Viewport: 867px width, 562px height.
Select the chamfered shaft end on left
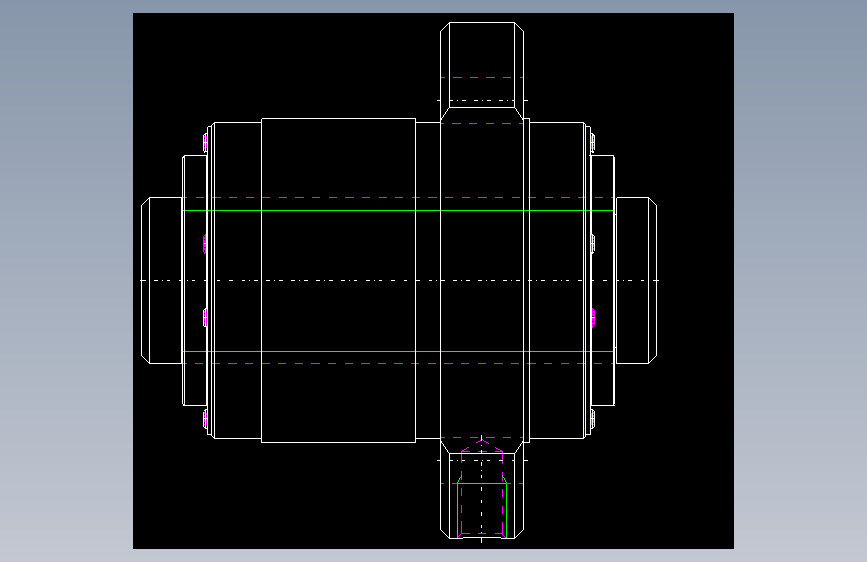pyautogui.click(x=162, y=280)
